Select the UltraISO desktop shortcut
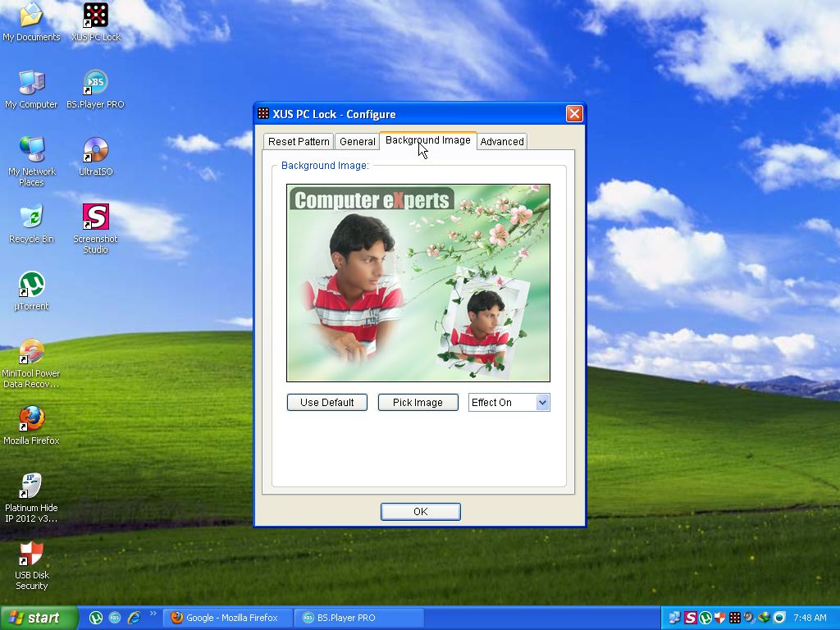Image resolution: width=840 pixels, height=630 pixels. (x=96, y=157)
